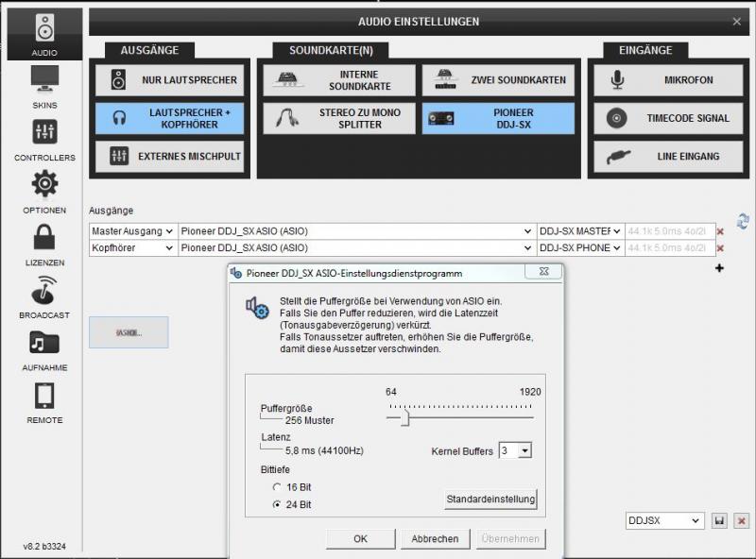Select the 16 Bit depth option

278,487
